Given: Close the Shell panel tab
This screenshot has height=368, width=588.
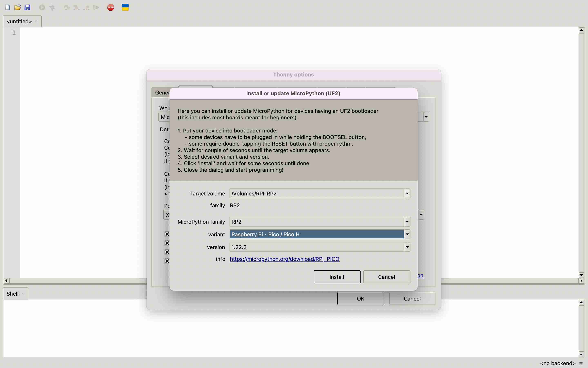Looking at the screenshot, I should [x=23, y=294].
